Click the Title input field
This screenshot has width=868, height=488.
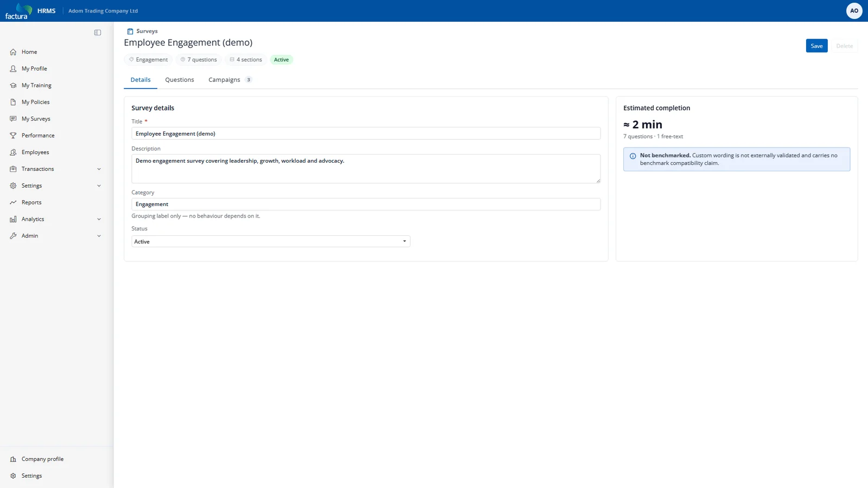point(366,133)
